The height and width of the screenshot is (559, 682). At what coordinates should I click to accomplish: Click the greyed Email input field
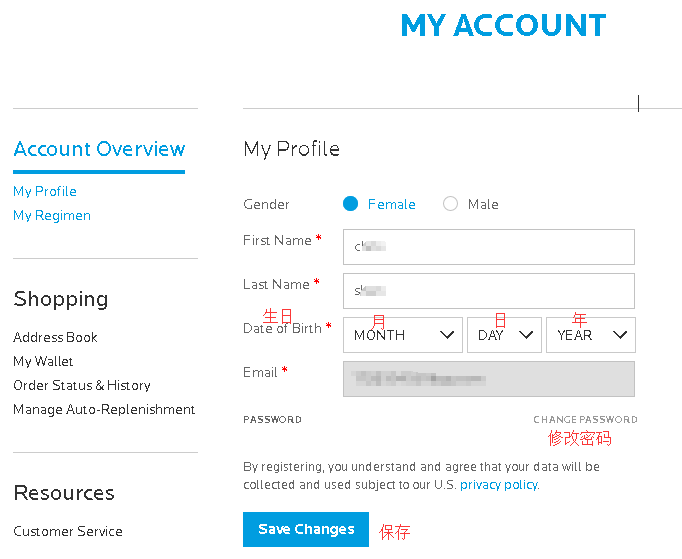click(488, 379)
